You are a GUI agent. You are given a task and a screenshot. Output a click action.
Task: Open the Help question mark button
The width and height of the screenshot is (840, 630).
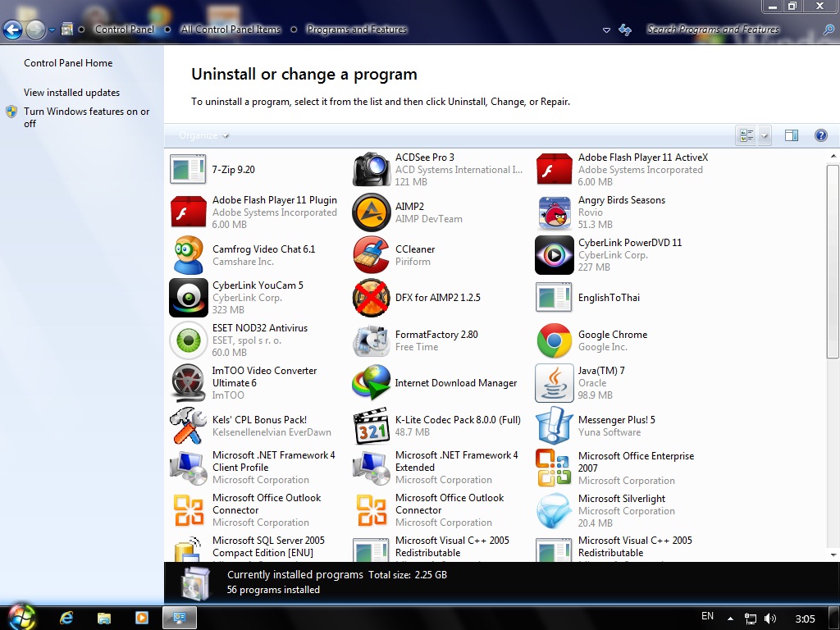point(820,135)
